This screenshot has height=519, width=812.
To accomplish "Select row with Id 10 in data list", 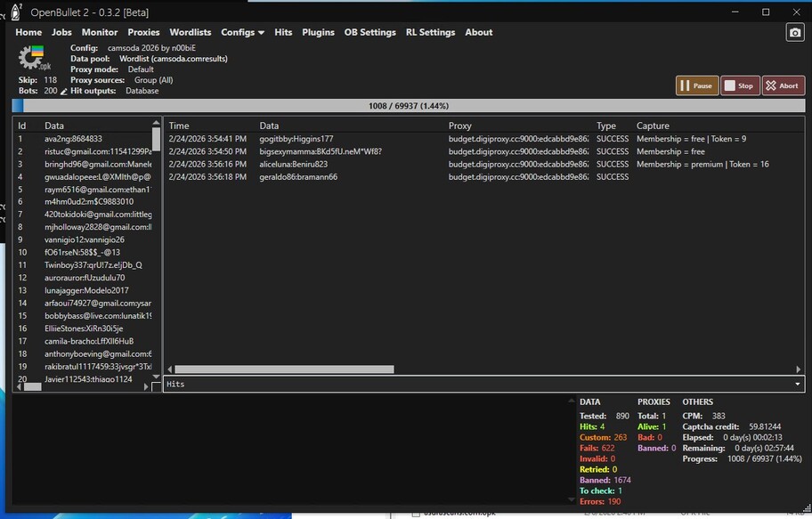I will coord(83,252).
